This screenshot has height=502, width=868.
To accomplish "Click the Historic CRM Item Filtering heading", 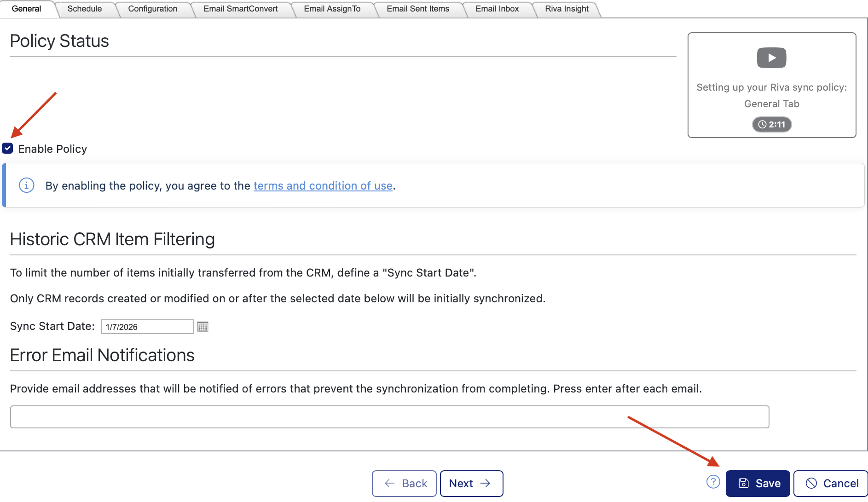I will click(x=112, y=239).
